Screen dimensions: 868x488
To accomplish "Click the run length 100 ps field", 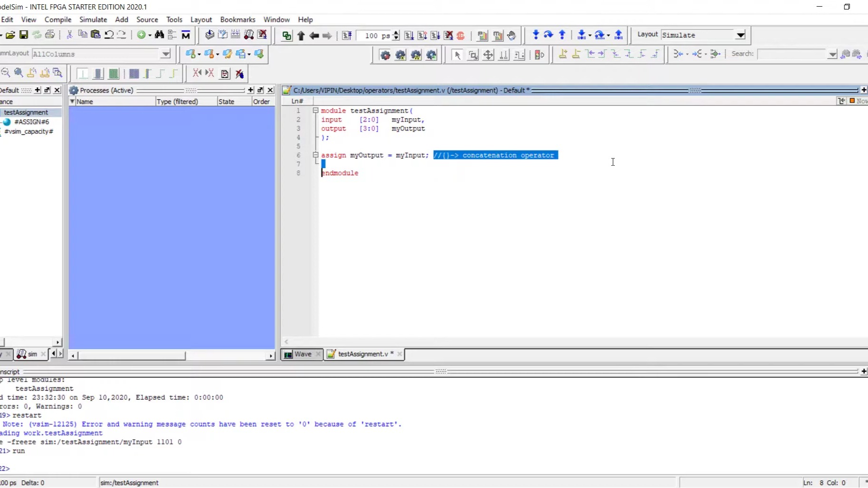I will coord(374,36).
